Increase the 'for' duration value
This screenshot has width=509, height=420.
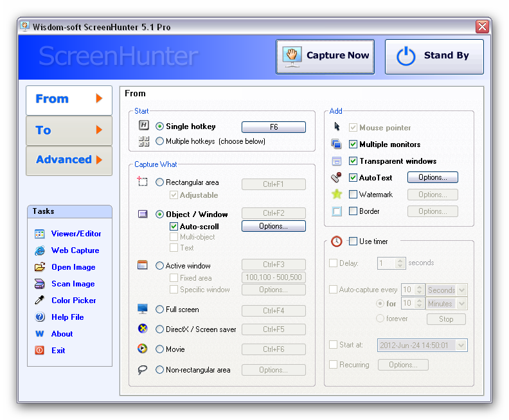click(420, 301)
